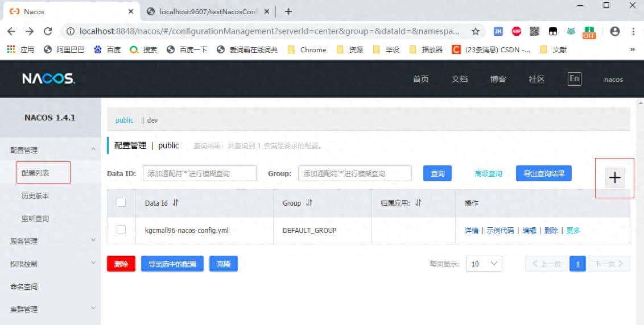Open the nacos user menu
This screenshot has height=325, width=644.
613,80
